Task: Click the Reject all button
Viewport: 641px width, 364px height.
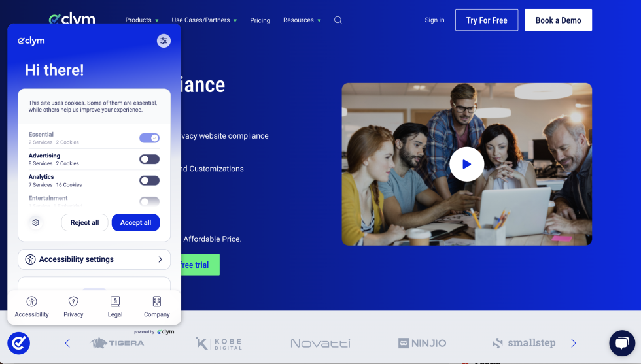Action: pos(84,223)
